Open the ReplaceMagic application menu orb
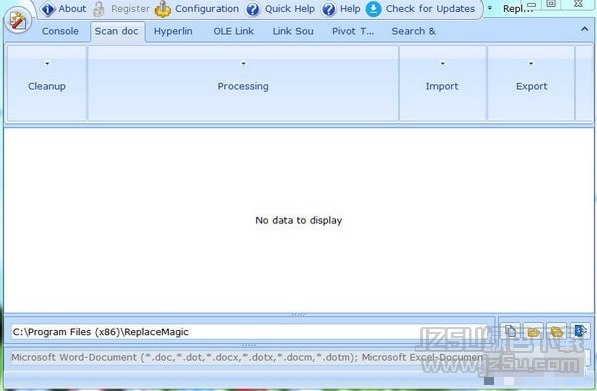 (18, 20)
